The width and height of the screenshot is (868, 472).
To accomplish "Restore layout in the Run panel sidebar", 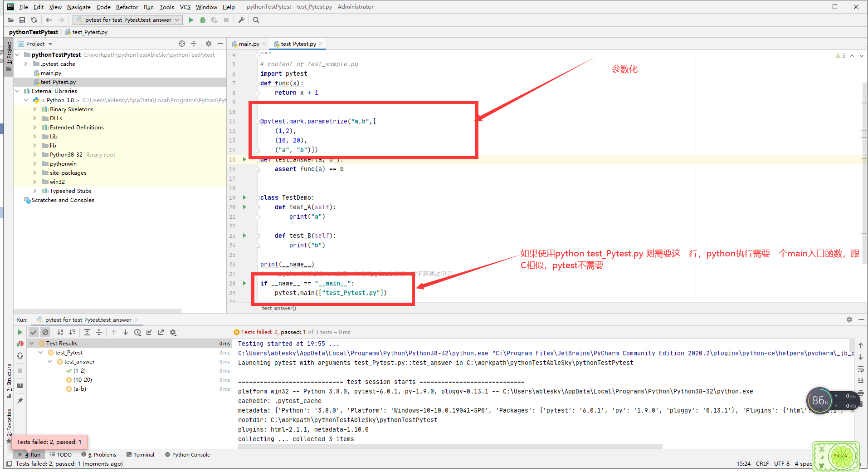I will tap(20, 386).
